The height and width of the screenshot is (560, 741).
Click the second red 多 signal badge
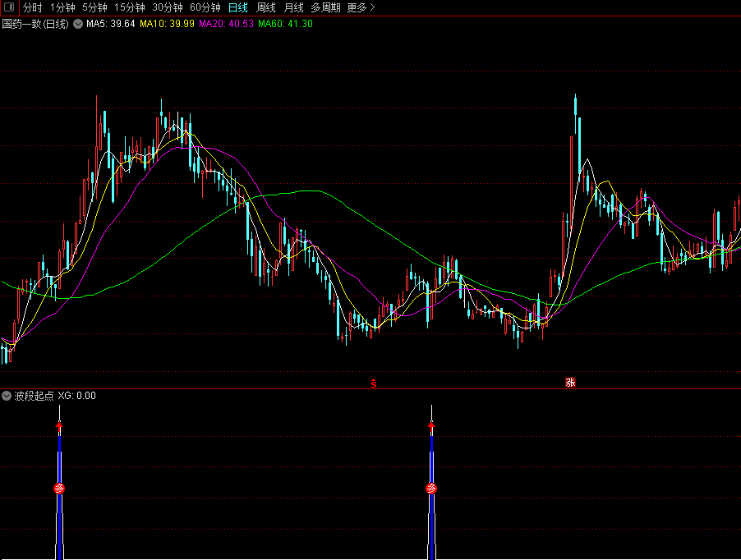point(431,489)
